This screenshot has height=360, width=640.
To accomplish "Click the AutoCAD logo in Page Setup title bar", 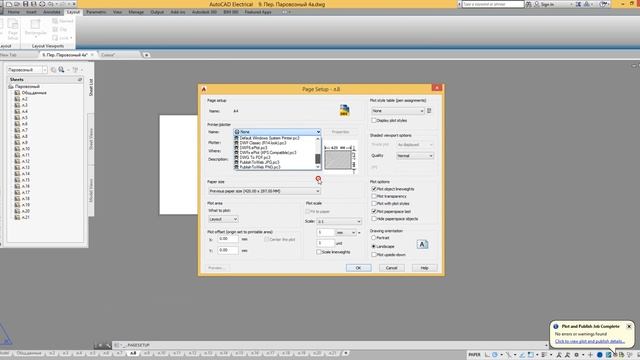I will (x=204, y=89).
